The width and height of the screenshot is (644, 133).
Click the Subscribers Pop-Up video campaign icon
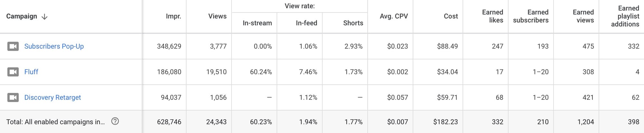coord(13,46)
